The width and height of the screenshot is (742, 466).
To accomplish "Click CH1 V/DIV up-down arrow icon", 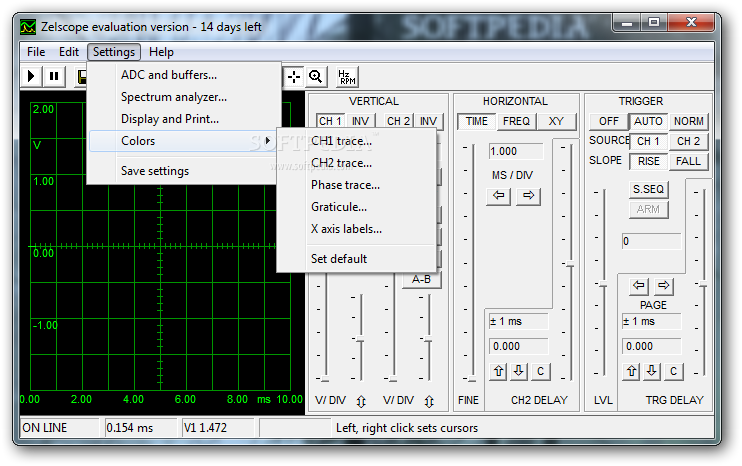I will point(361,402).
